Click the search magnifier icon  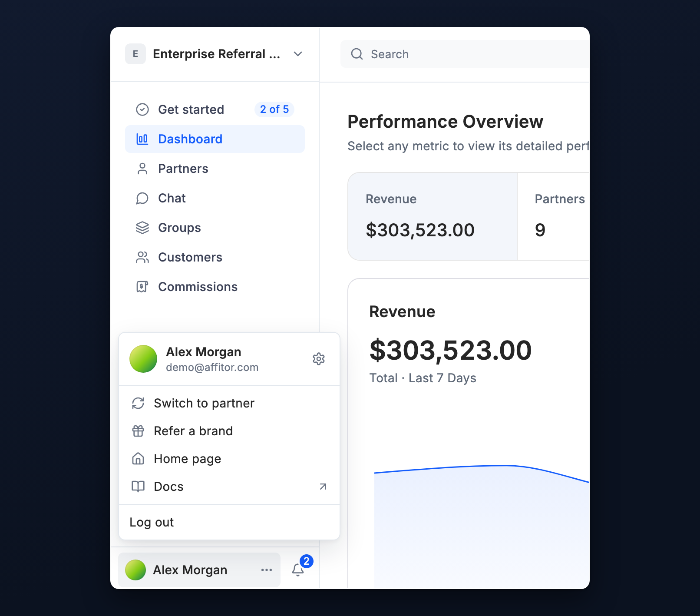point(357,54)
